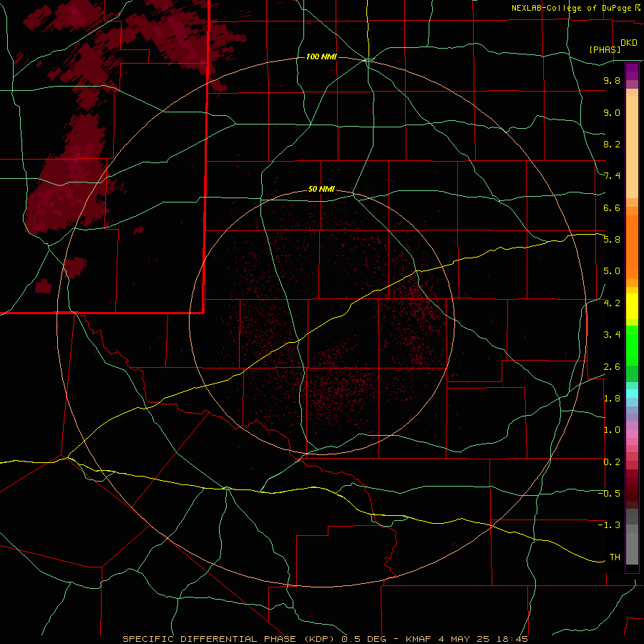Pick the cyan segment of the color bar
The image size is (644, 644).
[632, 394]
